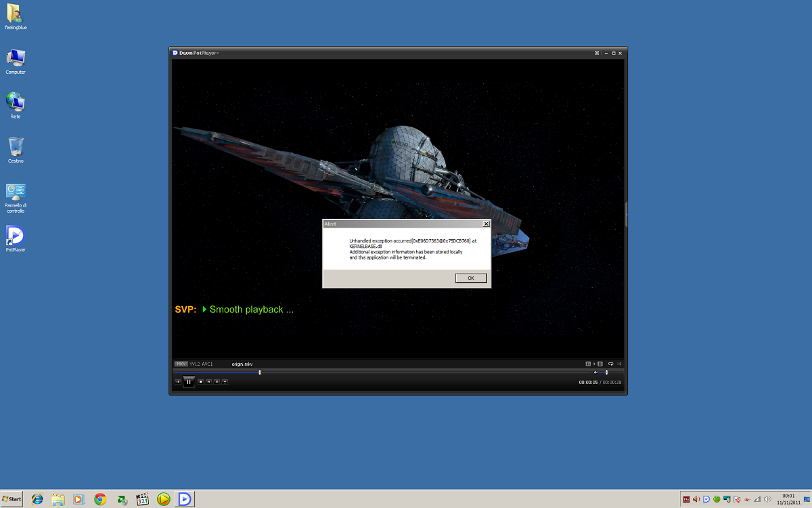Click the Stop playback button
Screen dimensions: 812x508
tap(200, 381)
